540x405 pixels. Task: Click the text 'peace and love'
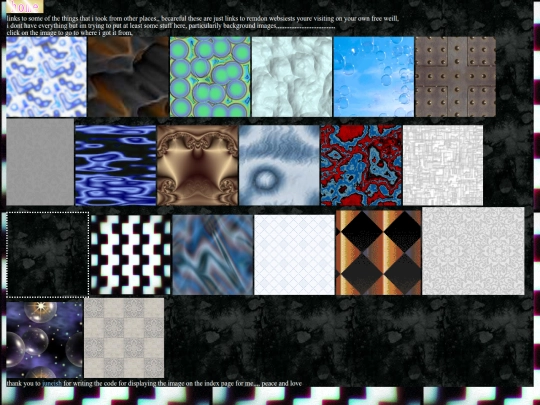pyautogui.click(x=281, y=383)
